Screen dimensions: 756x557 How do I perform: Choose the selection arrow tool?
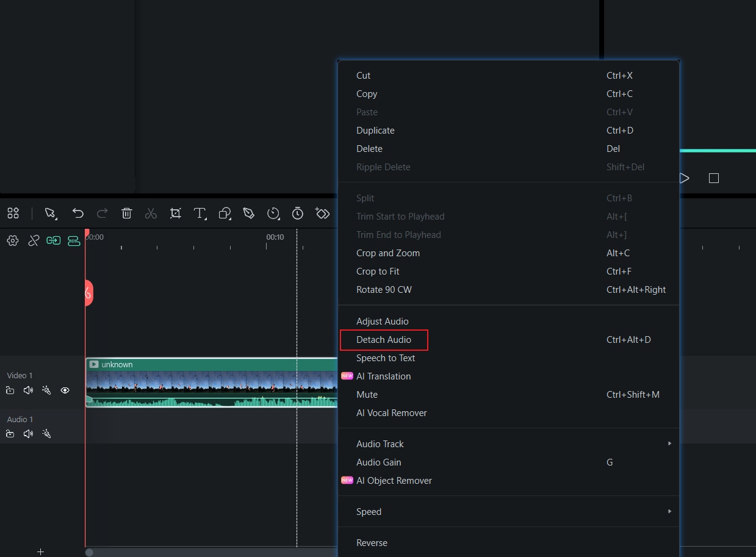51,213
